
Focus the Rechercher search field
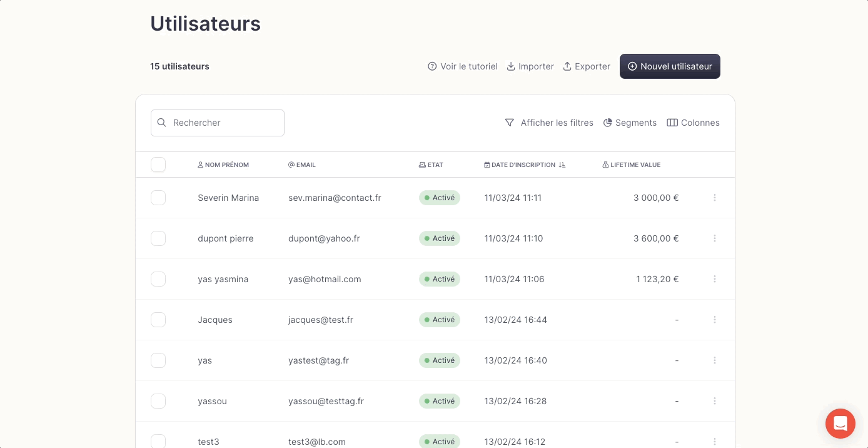click(x=218, y=123)
